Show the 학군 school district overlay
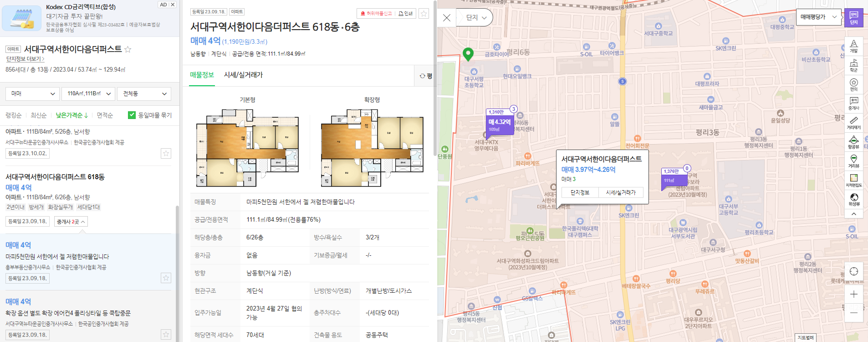 tap(853, 65)
